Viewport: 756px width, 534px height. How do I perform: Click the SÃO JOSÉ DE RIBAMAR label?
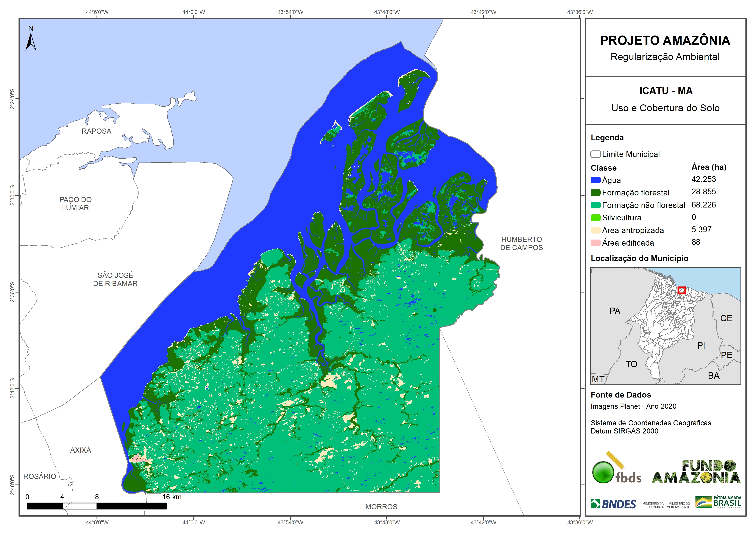[115, 279]
